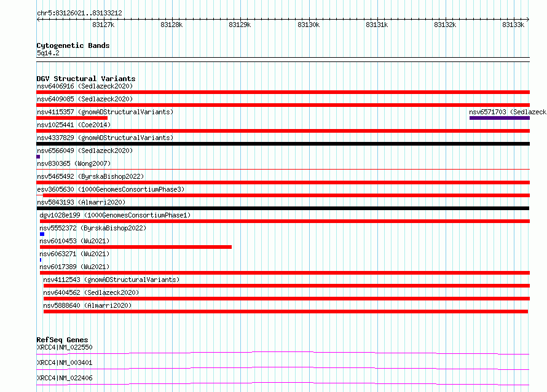This screenshot has height=392, width=547.
Task: Click the DGV Structural Variants track title
Action: 86,79
